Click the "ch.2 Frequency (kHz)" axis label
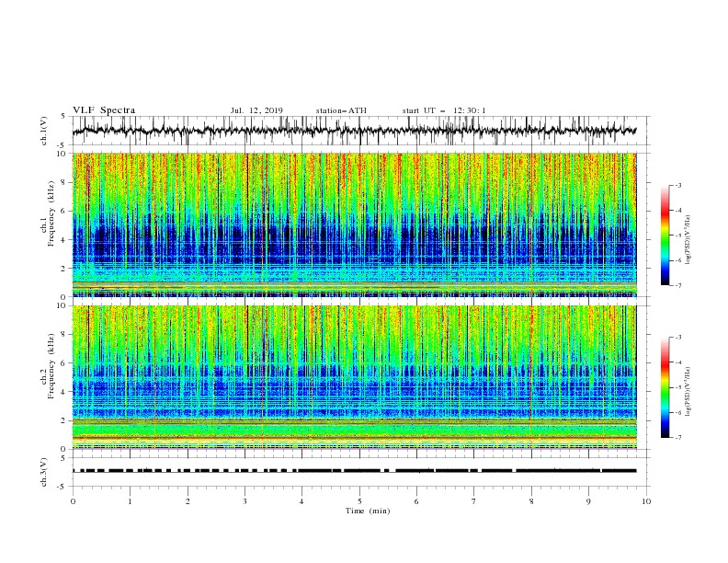 tap(47, 365)
